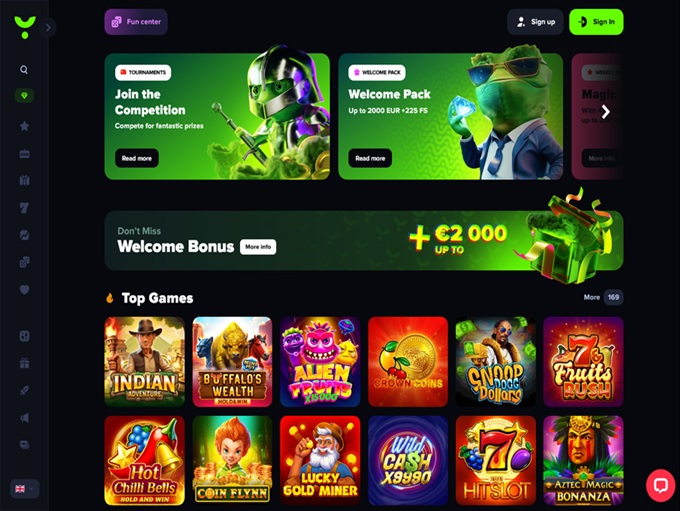Open the search icon in sidebar
The height and width of the screenshot is (511, 680).
click(x=24, y=69)
